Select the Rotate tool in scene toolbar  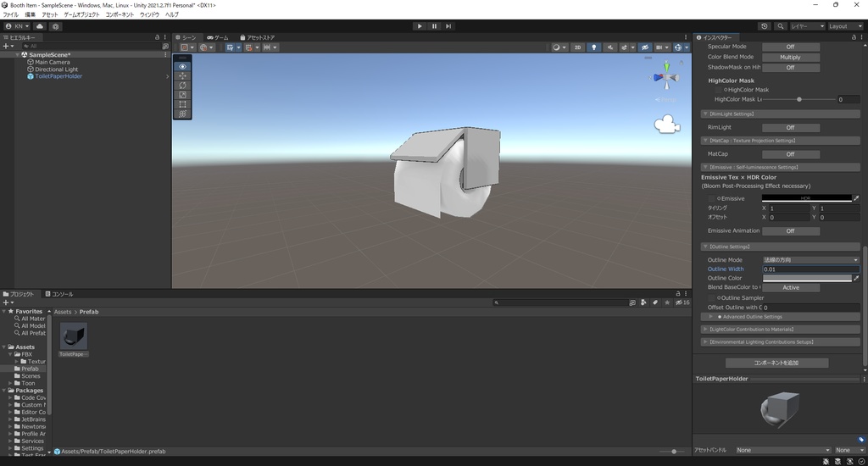coord(183,86)
